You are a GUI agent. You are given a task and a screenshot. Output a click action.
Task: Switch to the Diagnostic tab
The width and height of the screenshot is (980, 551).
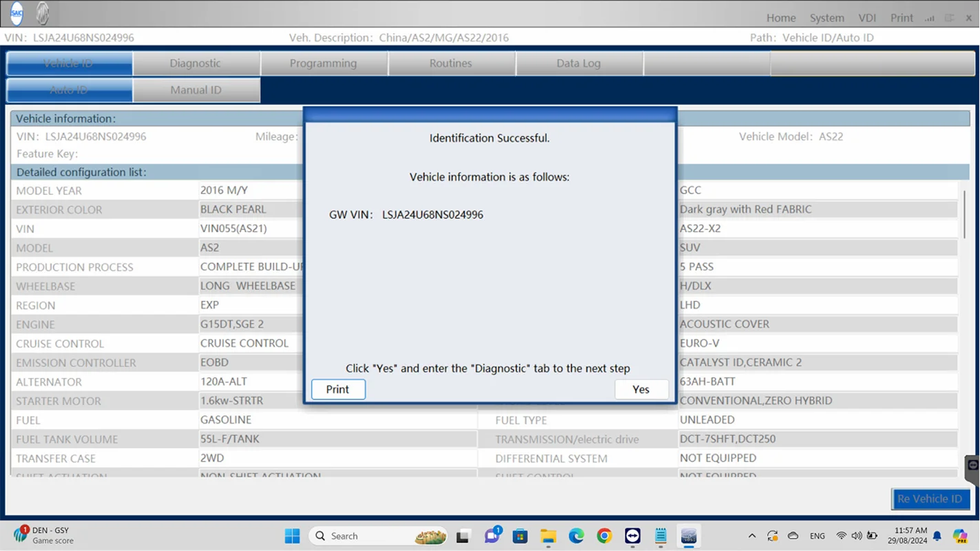(196, 63)
